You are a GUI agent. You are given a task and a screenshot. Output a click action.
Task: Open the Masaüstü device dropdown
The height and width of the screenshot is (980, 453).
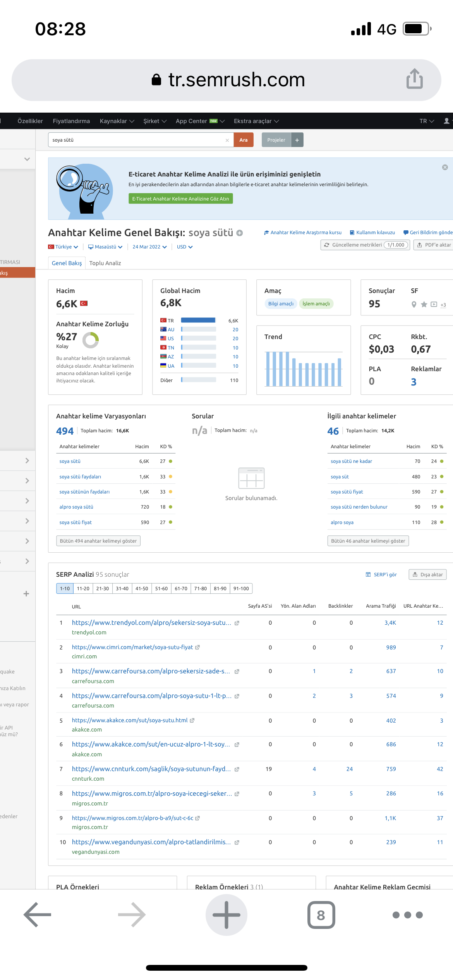point(105,247)
